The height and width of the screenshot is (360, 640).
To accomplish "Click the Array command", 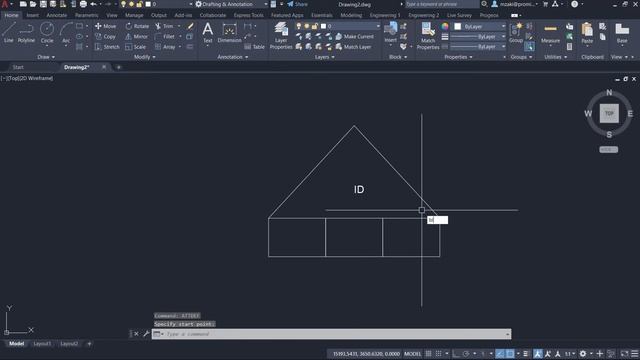I will click(165, 47).
